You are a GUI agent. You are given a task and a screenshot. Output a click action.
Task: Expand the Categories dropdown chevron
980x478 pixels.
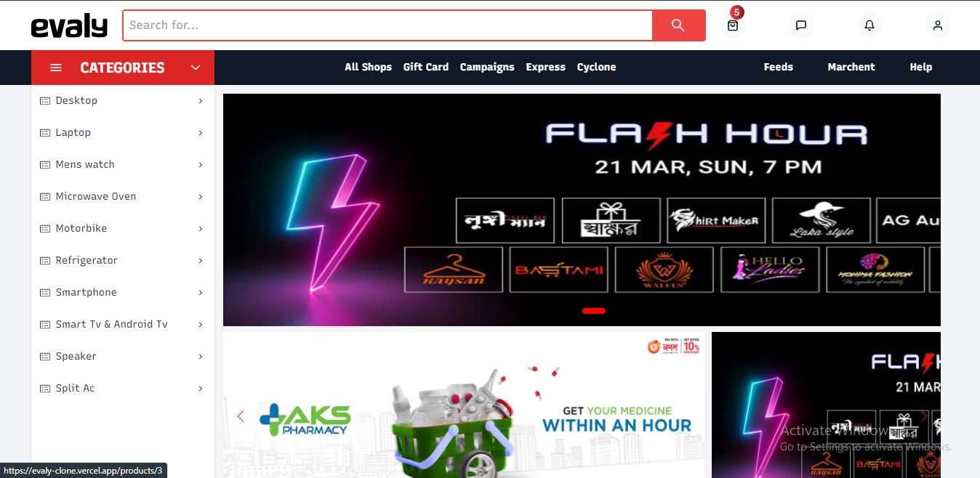click(196, 68)
